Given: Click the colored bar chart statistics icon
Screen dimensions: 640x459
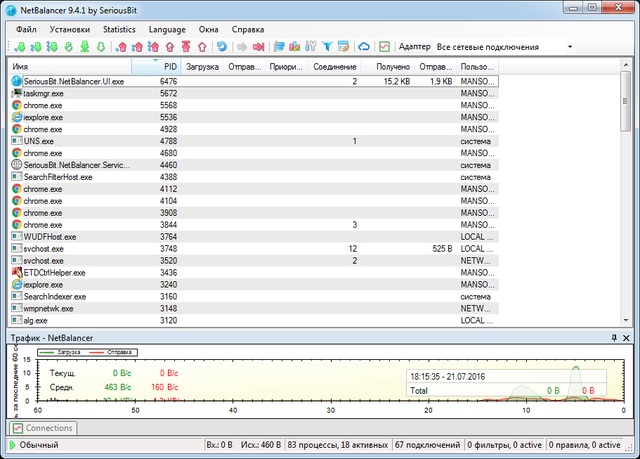Looking at the screenshot, I should [295, 47].
